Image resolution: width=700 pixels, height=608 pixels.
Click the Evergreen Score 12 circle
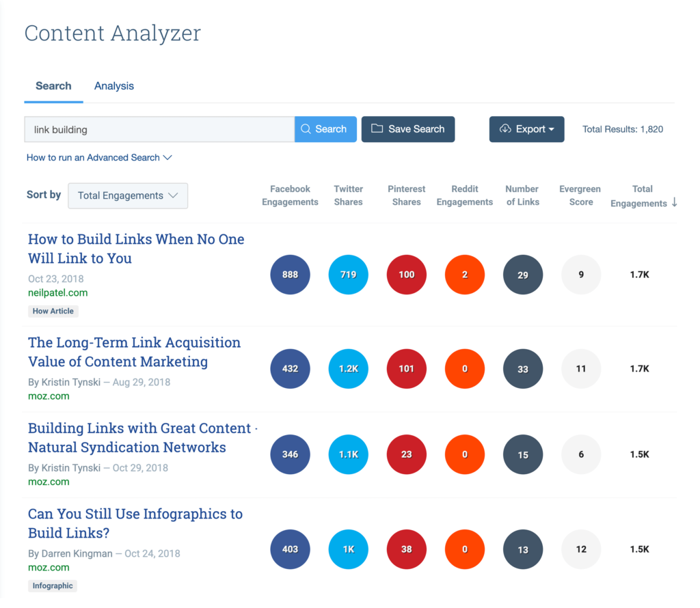581,549
